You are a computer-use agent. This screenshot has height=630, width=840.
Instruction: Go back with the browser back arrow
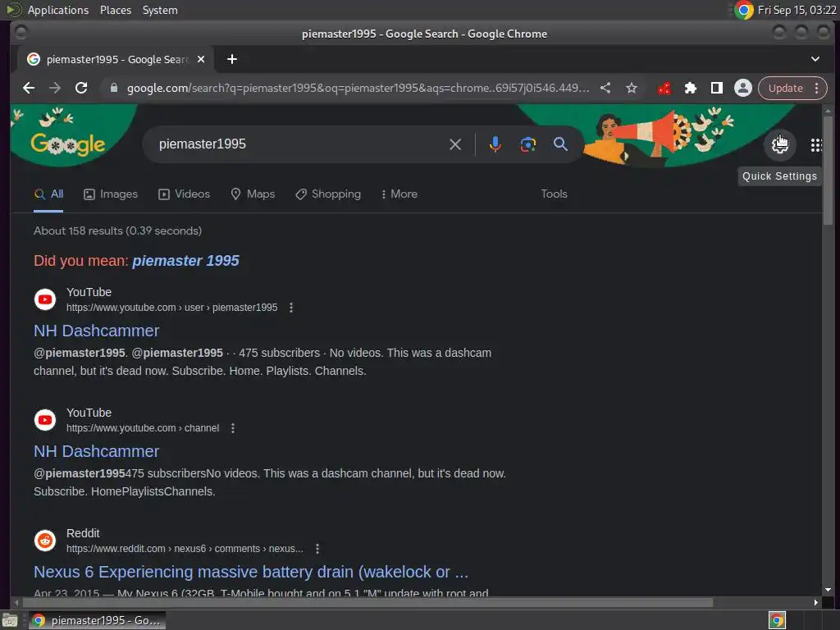[29, 88]
